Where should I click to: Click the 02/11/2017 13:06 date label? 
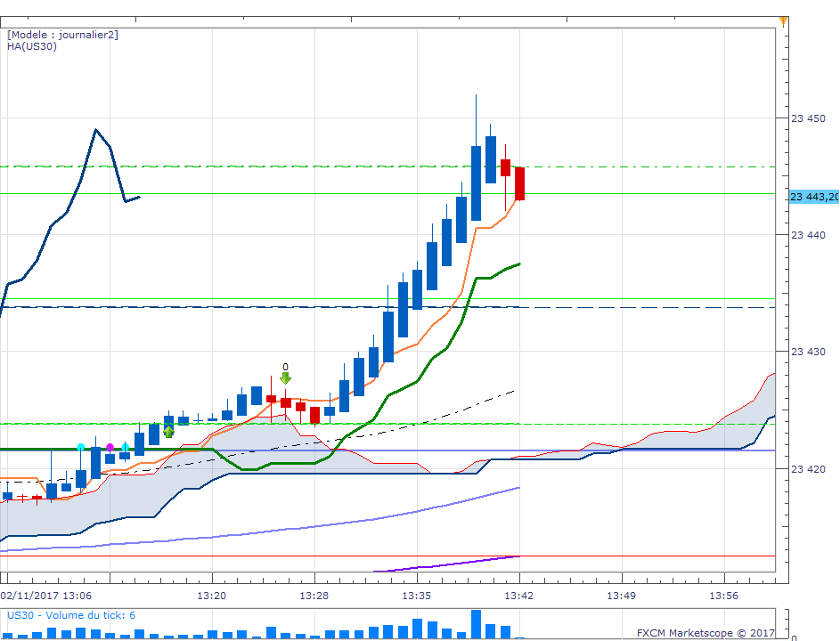pyautogui.click(x=46, y=596)
